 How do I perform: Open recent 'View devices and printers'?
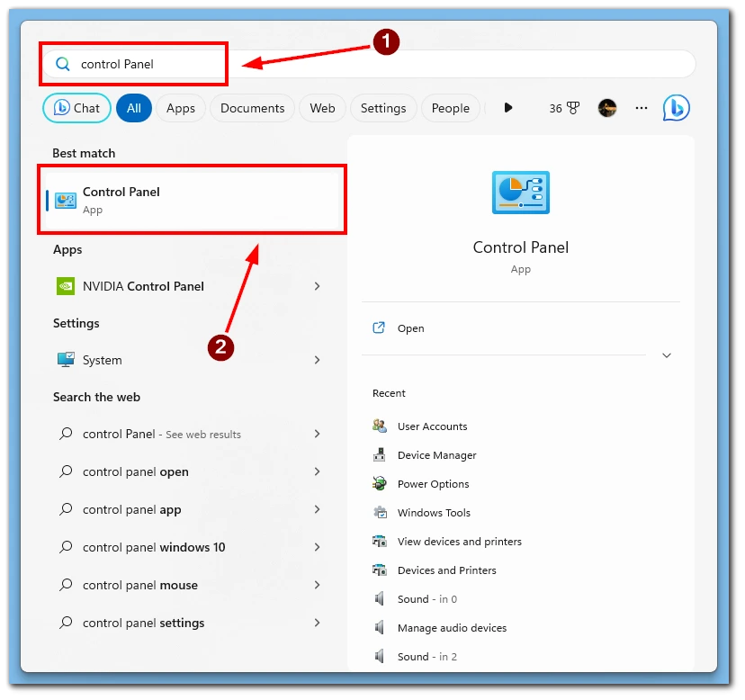460,542
